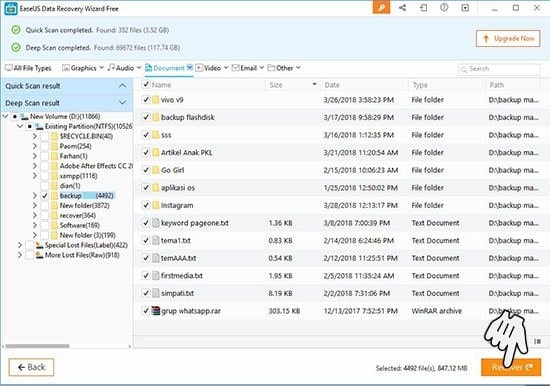550x386 pixels.
Task: Click the Existing Partition(NTFS) drive icon
Action: click(39, 126)
